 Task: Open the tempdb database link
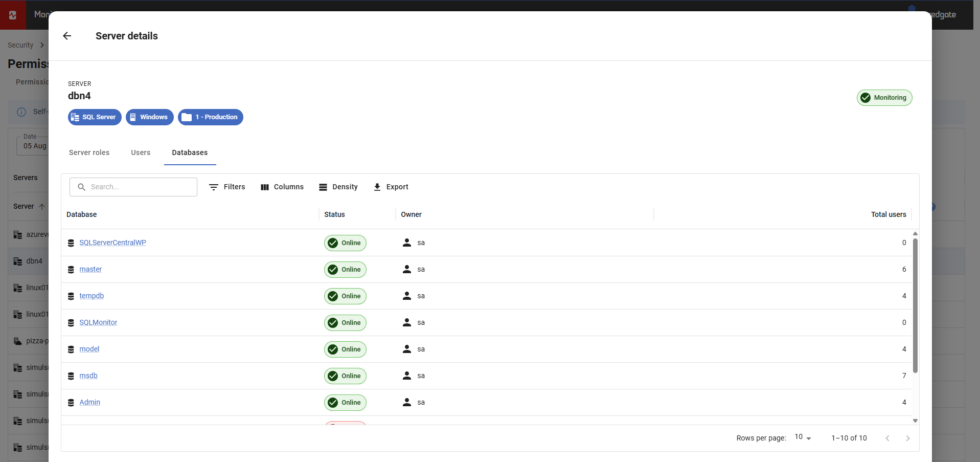(92, 296)
